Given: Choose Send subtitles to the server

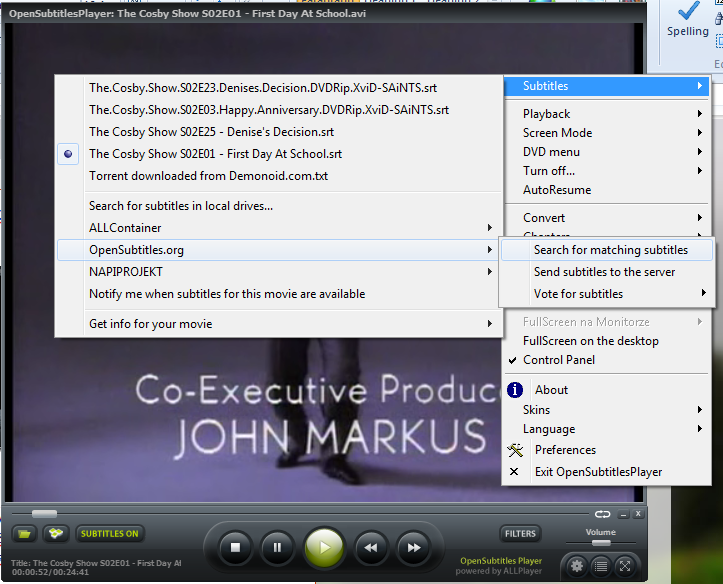Looking at the screenshot, I should [607, 272].
